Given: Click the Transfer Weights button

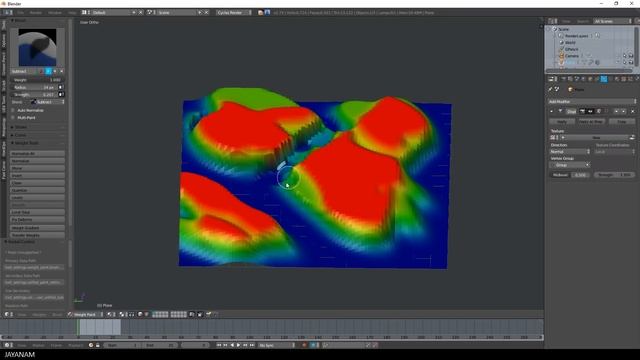Looking at the screenshot, I should click(37, 235).
